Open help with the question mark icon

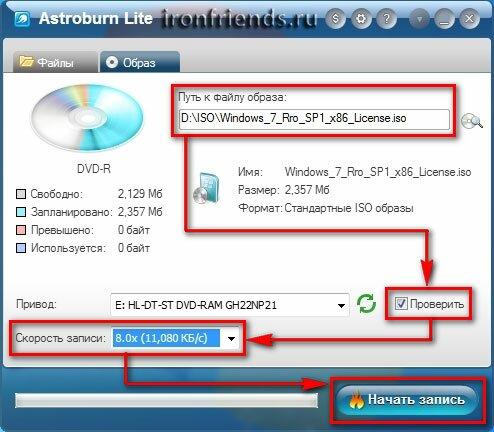coord(386,18)
